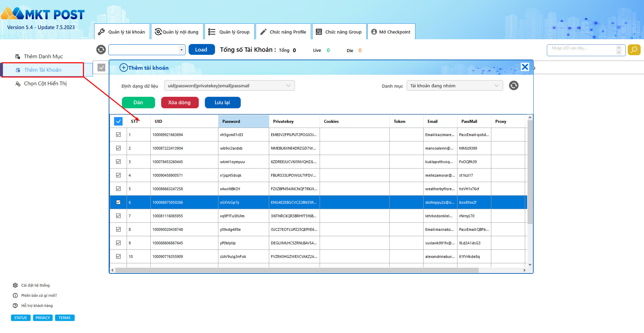Viewport: 644px width, 333px height.
Task: Open the Chức năng Profile tab
Action: tap(283, 31)
